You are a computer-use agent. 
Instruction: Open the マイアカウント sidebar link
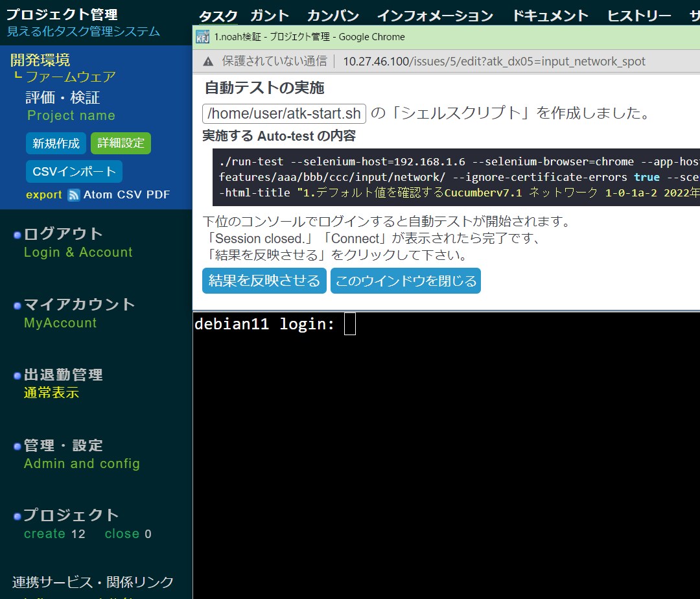[x=80, y=305]
